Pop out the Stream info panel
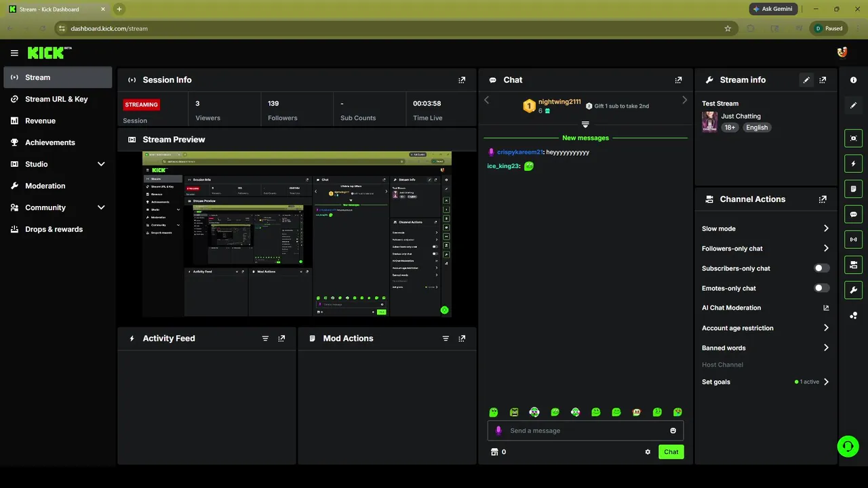The image size is (868, 488). [x=823, y=80]
